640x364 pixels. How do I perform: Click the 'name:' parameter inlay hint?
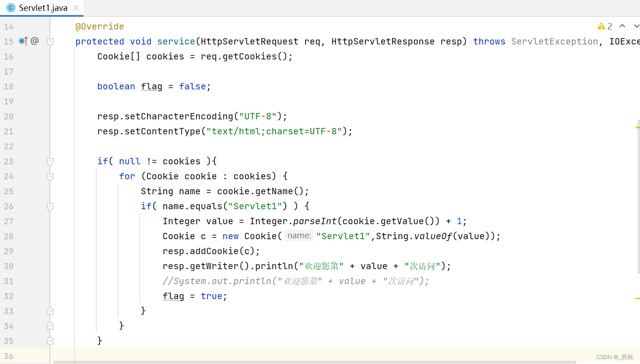tap(299, 236)
